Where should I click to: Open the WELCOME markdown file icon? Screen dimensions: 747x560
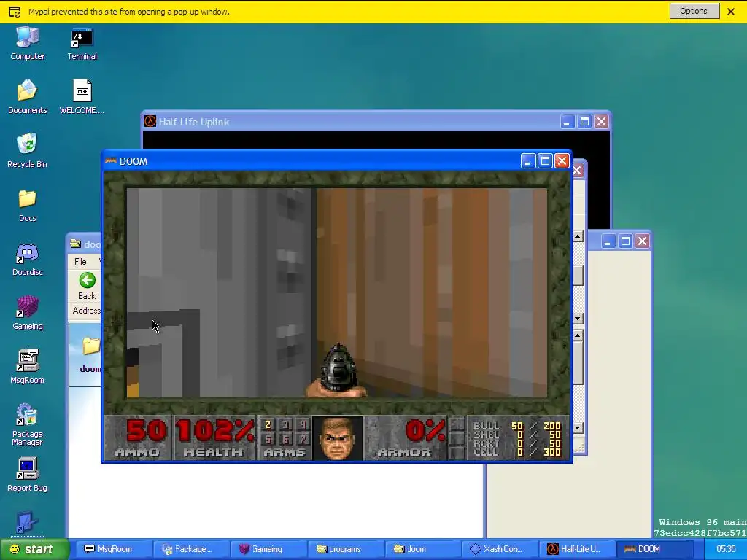click(x=82, y=97)
